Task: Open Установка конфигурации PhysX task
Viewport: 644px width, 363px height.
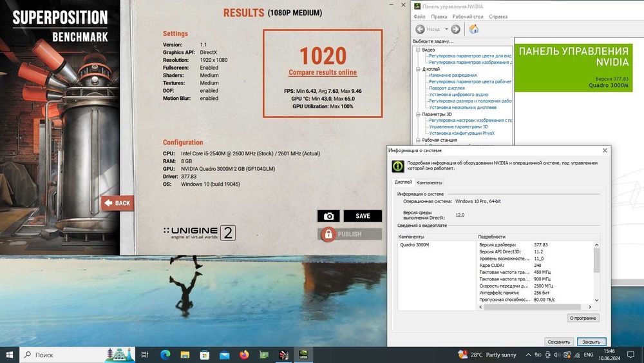Action: (x=462, y=133)
